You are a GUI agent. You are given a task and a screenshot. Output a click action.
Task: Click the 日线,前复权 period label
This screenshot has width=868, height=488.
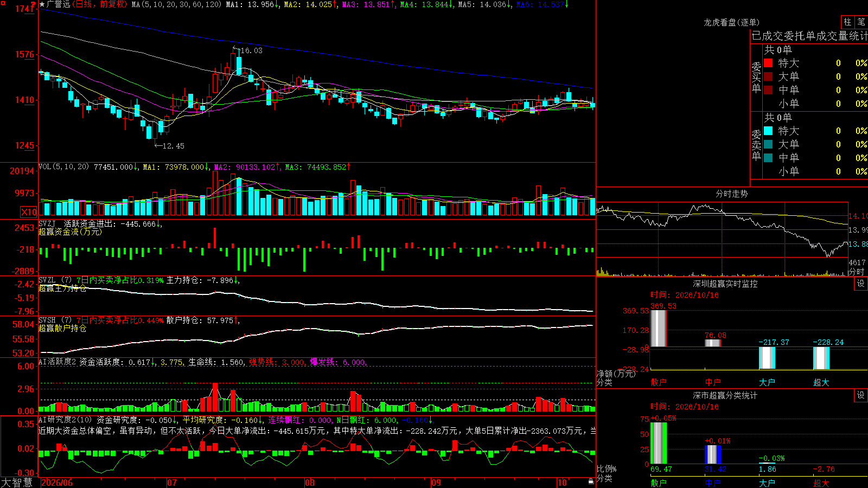coord(99,4)
